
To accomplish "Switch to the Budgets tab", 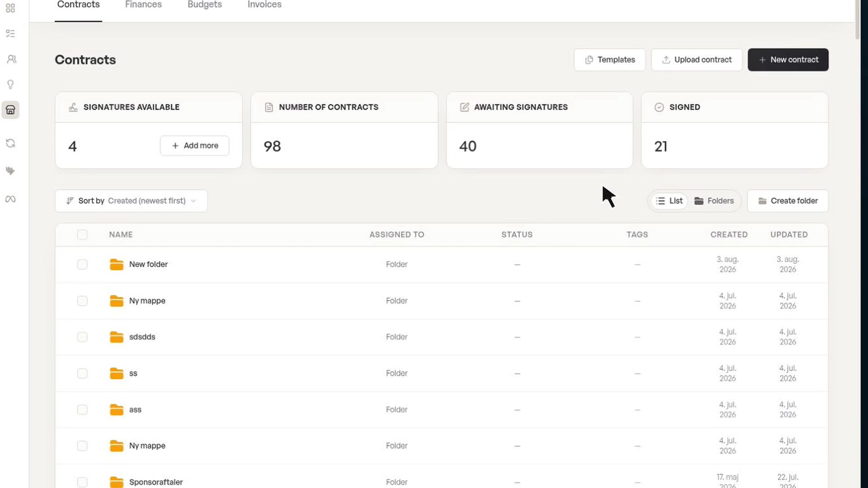I will coord(204,5).
